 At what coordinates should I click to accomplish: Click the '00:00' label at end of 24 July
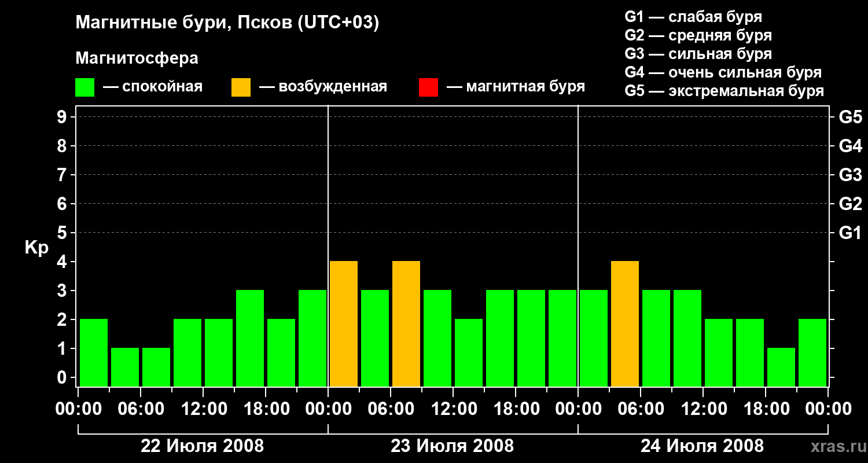(828, 409)
